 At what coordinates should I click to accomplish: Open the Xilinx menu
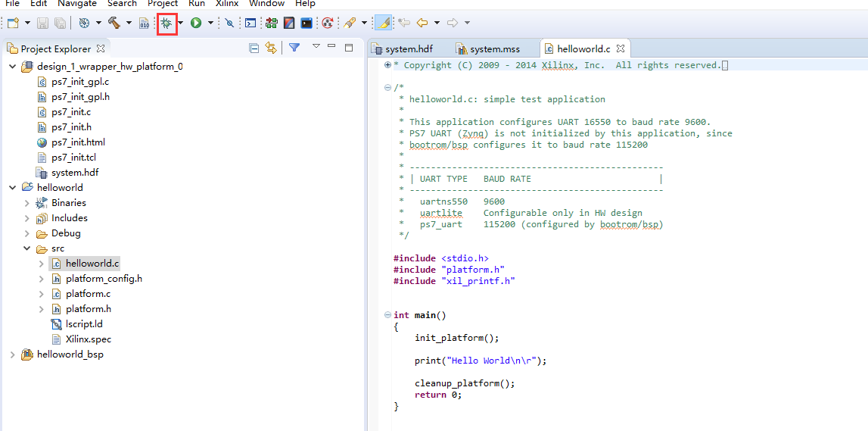(x=227, y=3)
